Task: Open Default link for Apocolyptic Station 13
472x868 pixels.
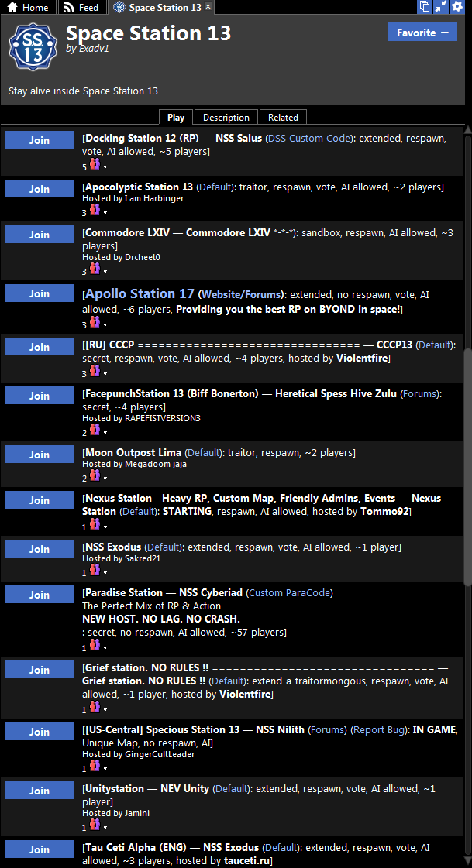Action: (215, 187)
